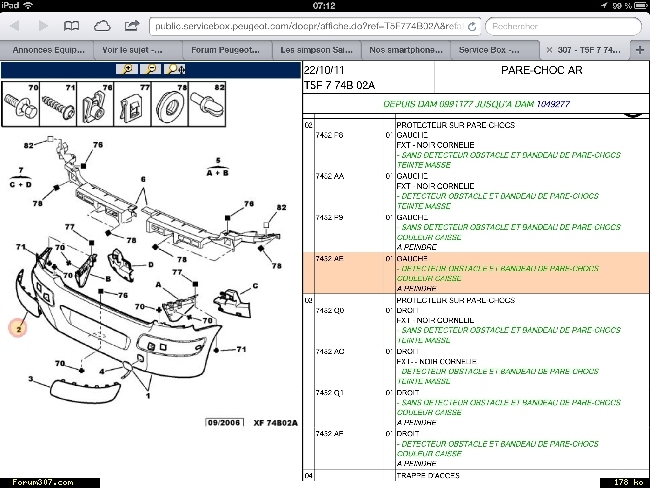Switch to the Voir le sujet tab
Screen dimensions: 650x488
(137, 50)
